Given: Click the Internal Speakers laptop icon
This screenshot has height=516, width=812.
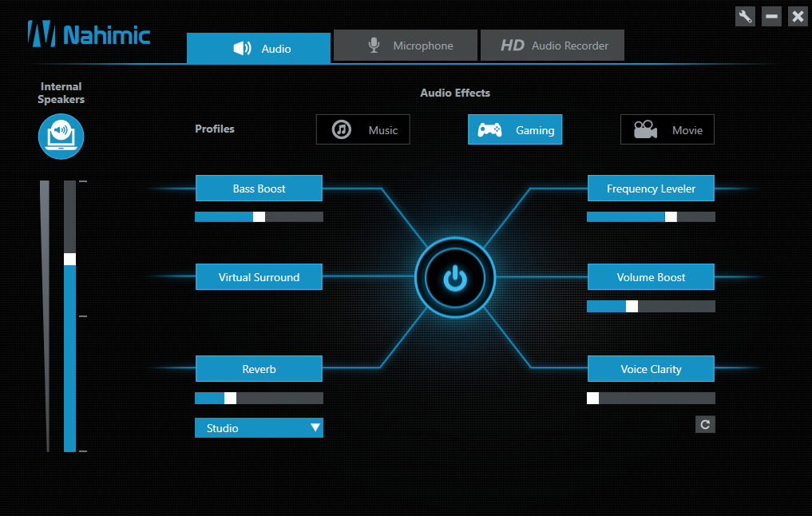Looking at the screenshot, I should tap(61, 137).
